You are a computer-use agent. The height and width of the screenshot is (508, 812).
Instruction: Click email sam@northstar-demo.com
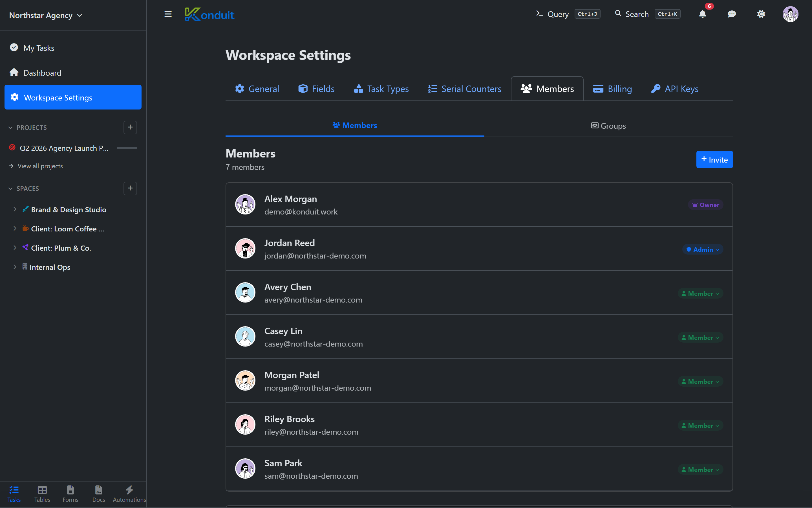coord(311,476)
